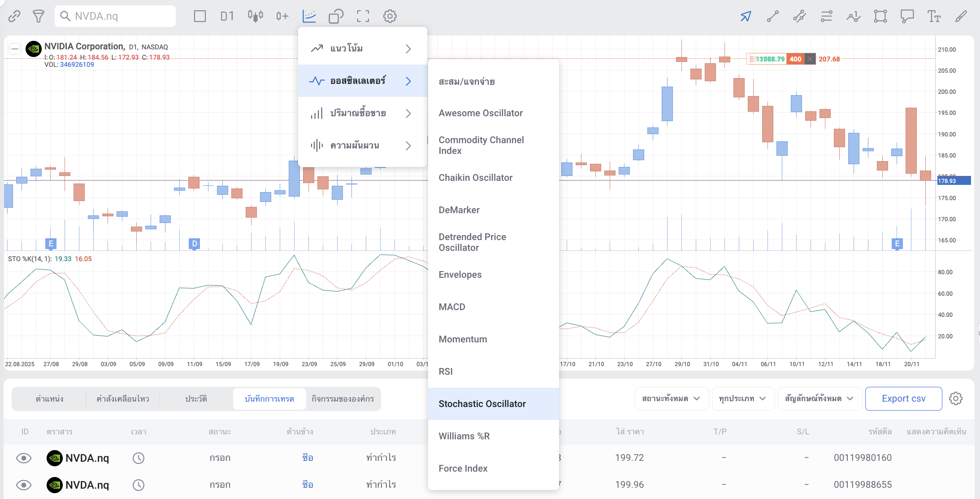
Task: Select MACD from oscillator list
Action: pyautogui.click(x=452, y=307)
